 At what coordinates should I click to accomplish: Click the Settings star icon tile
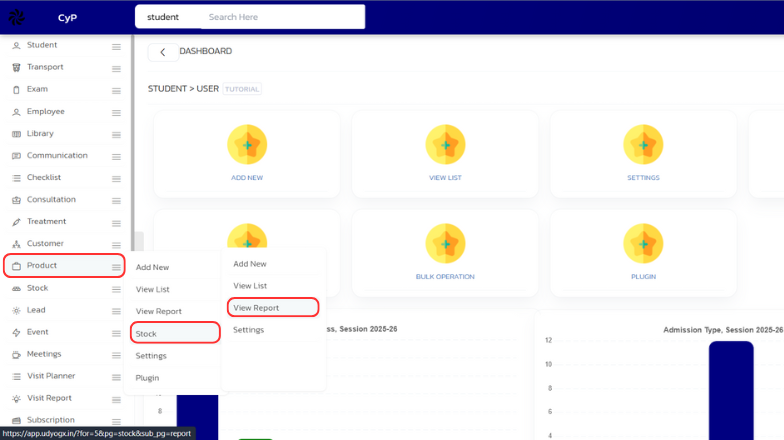[643, 145]
